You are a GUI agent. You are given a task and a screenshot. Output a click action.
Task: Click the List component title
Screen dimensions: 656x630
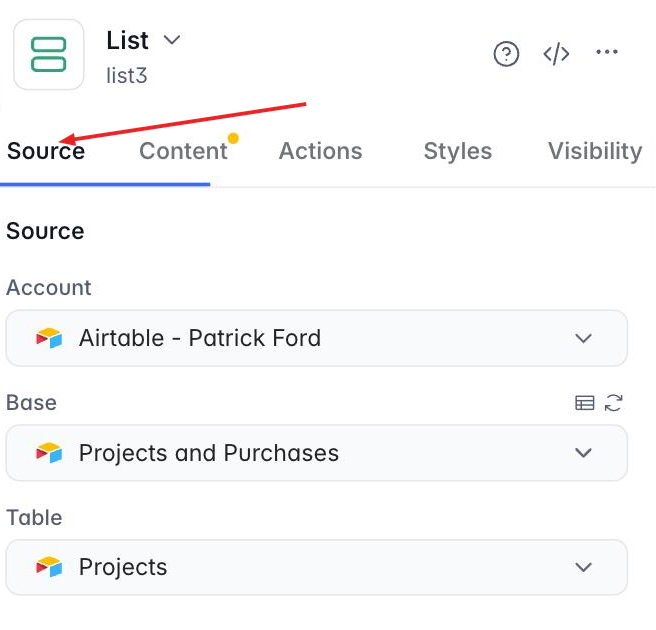pyautogui.click(x=127, y=41)
